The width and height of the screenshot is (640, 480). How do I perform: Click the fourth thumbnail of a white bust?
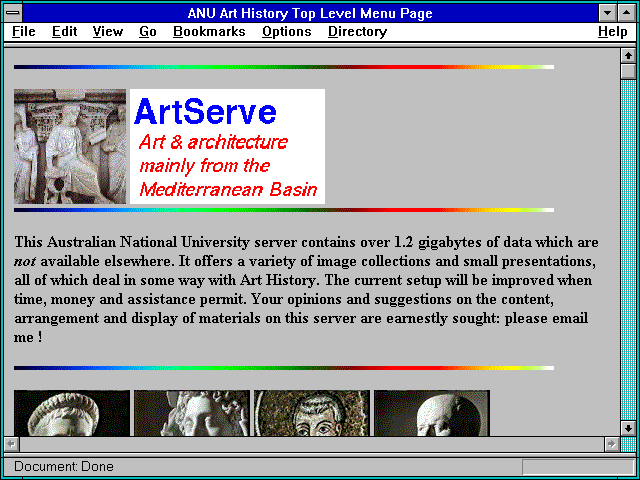coord(432,413)
